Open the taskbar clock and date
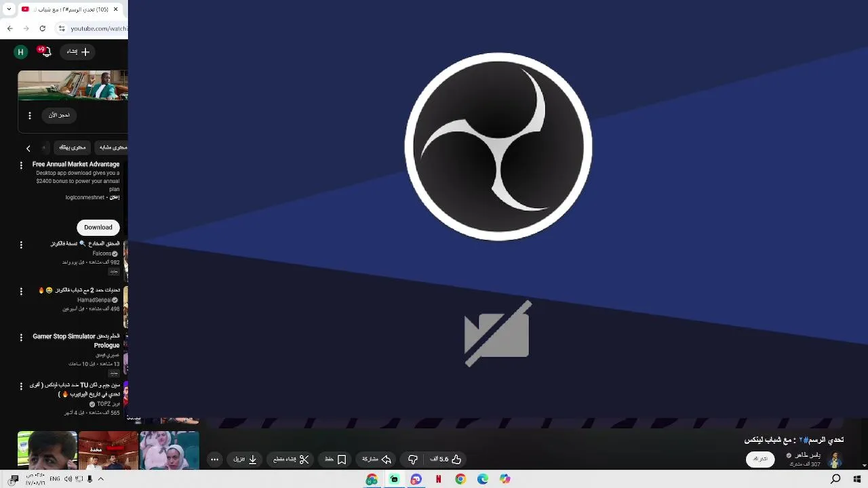The width and height of the screenshot is (868, 488). pyautogui.click(x=35, y=479)
